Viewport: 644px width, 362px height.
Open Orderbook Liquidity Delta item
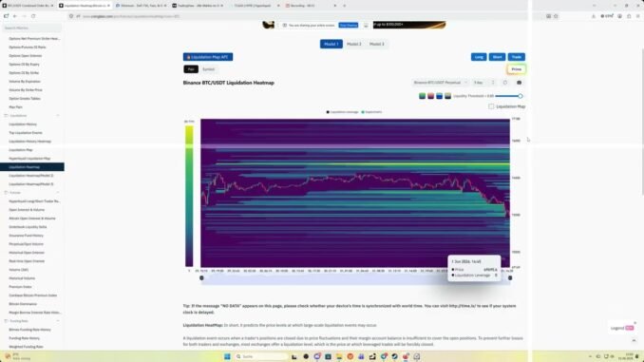28,227
